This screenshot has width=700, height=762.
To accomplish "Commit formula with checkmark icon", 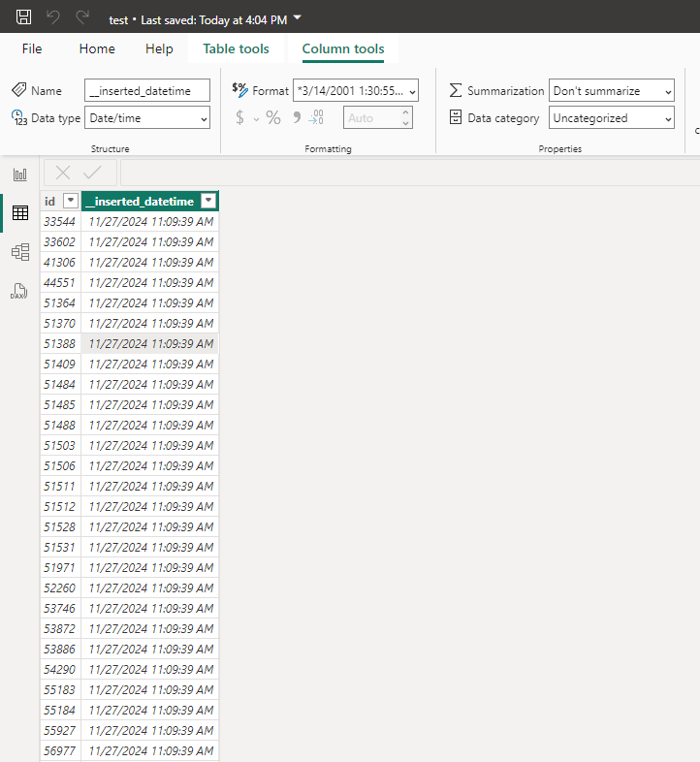I will point(92,173).
